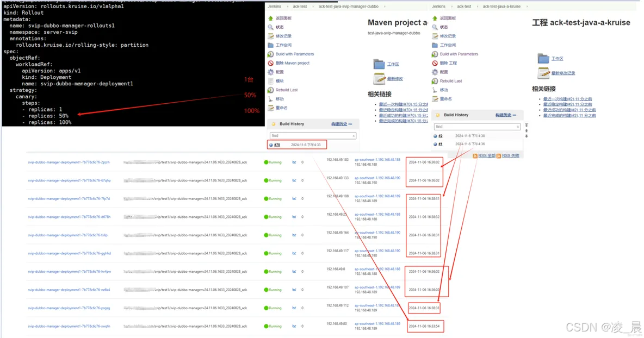Open build #1 in the a-kruise Build History
Screen dimensions: 644x338
point(441,144)
